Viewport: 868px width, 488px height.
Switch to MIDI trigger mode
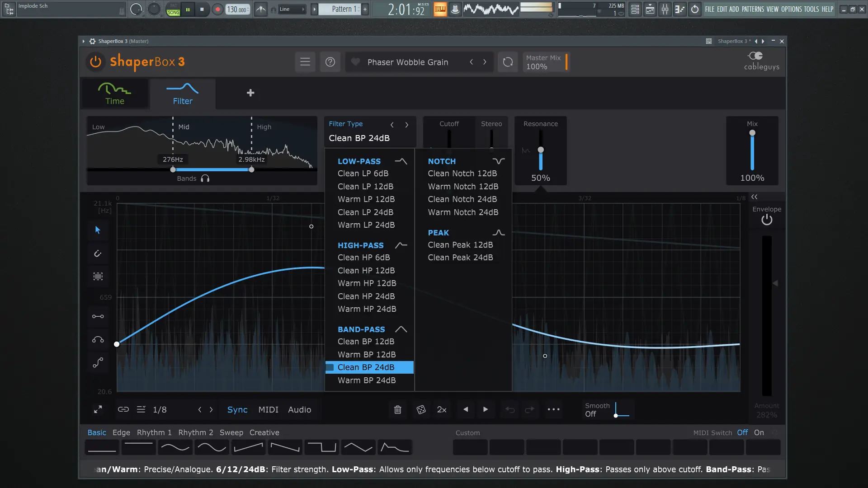pyautogui.click(x=268, y=409)
